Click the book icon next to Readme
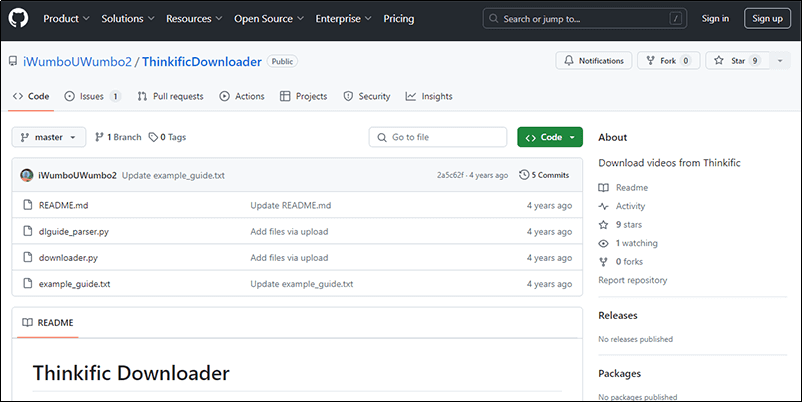Image resolution: width=803 pixels, height=403 pixels. (603, 188)
